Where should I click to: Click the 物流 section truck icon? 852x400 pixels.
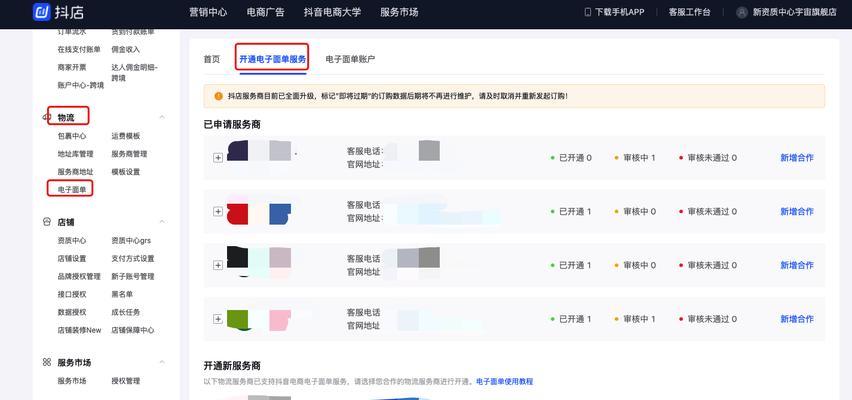pyautogui.click(x=47, y=117)
